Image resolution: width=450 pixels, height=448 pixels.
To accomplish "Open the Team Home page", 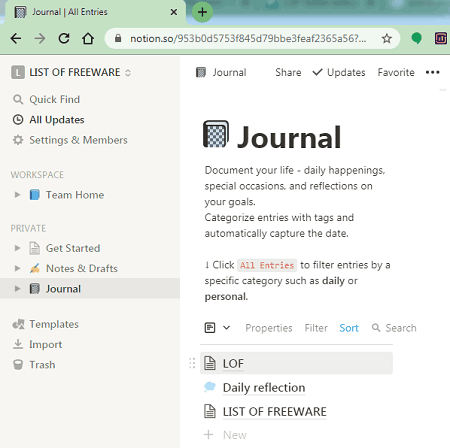I will point(75,195).
